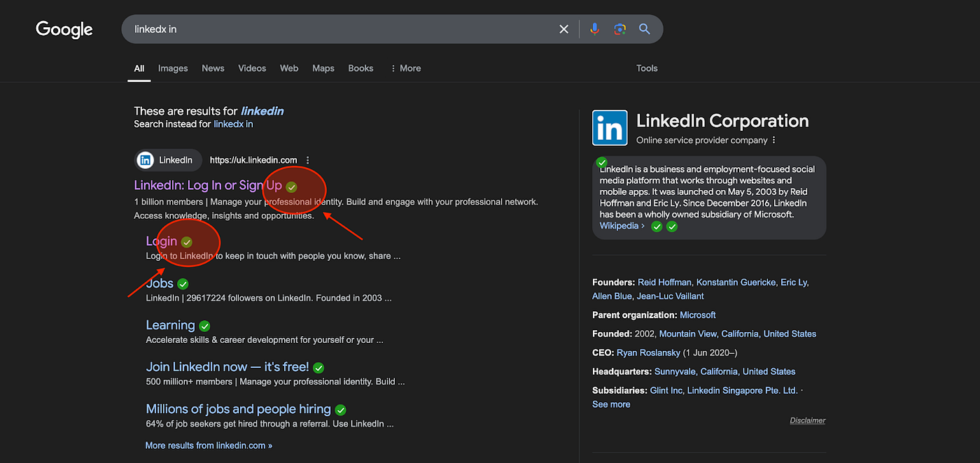Viewport: 980px width, 463px height.
Task: Switch to the Images tab
Action: 173,69
